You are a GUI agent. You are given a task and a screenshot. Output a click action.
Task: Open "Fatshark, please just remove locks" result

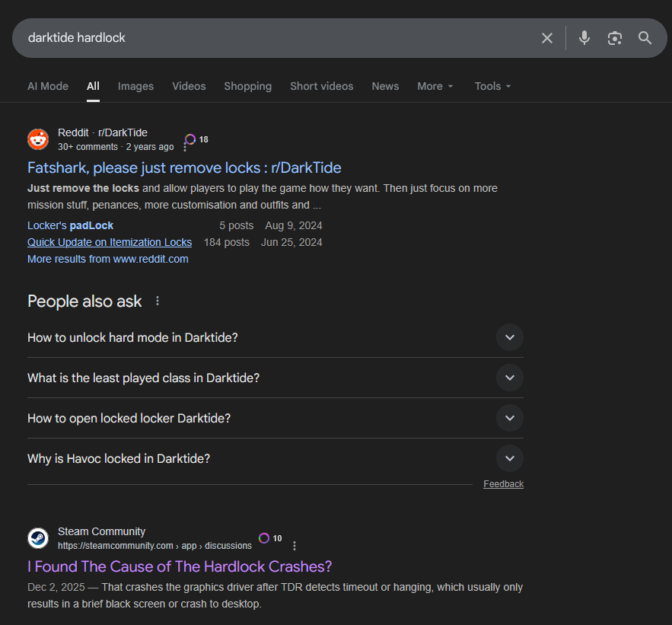pos(184,167)
